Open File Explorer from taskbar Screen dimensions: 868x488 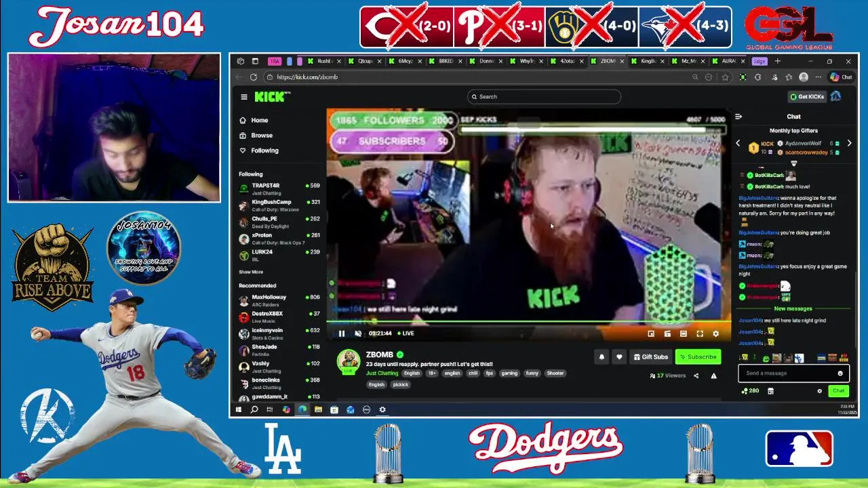(318, 409)
